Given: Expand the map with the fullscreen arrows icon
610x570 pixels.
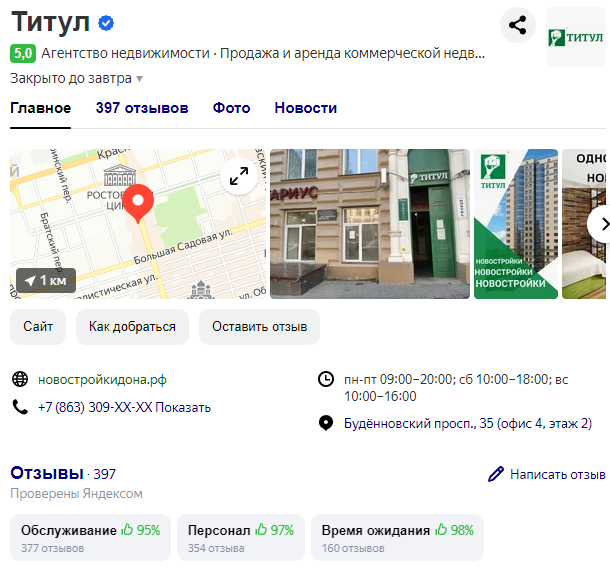Looking at the screenshot, I should pos(239,176).
